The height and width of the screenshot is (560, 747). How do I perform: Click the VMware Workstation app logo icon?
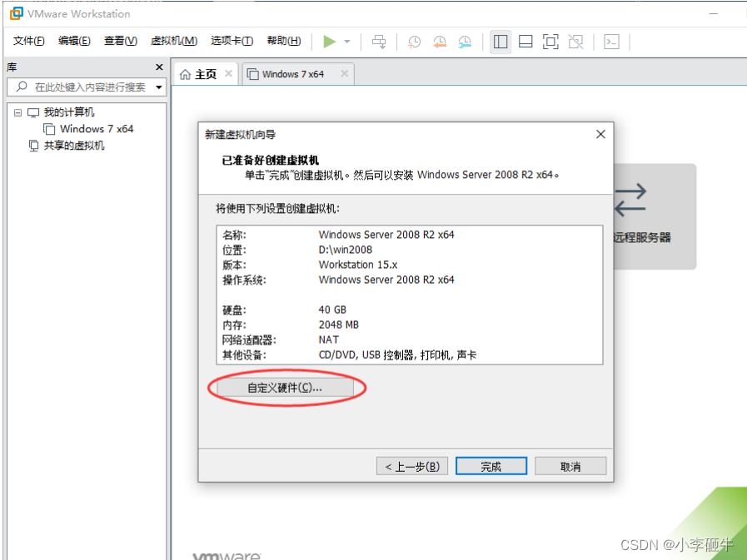pos(16,13)
